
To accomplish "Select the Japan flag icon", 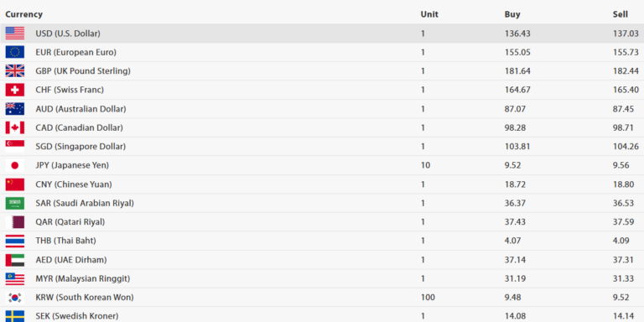I will (15, 165).
